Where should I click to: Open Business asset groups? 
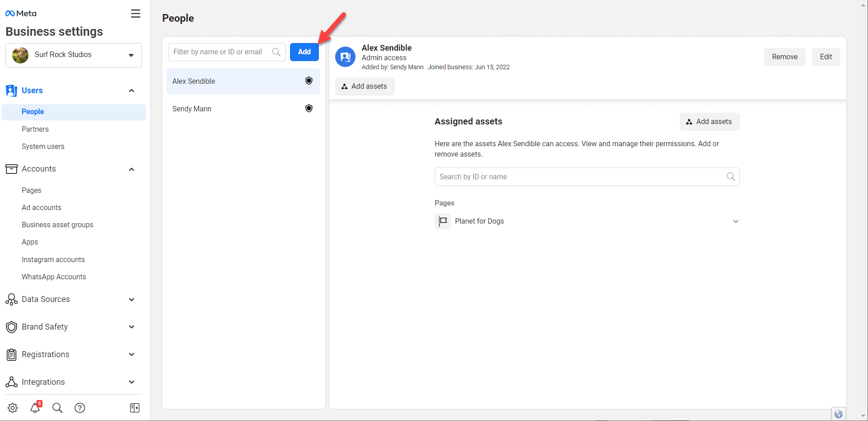[x=57, y=225]
